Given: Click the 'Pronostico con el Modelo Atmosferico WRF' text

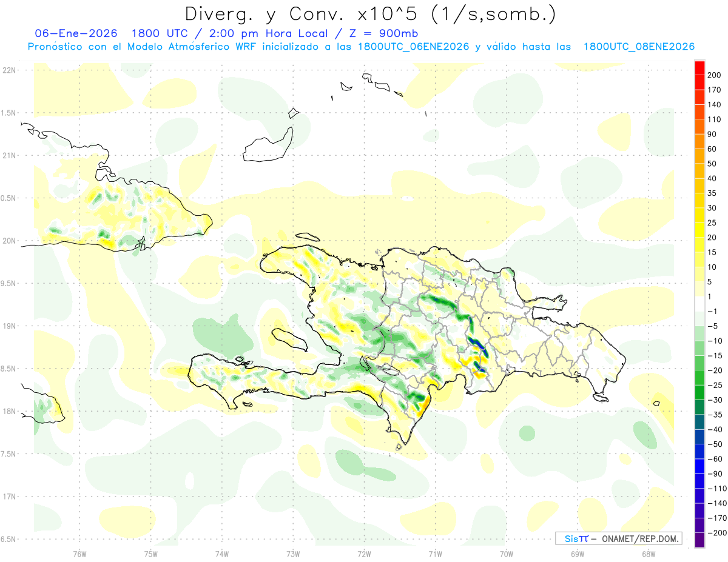Looking at the screenshot, I should pyautogui.click(x=142, y=47).
